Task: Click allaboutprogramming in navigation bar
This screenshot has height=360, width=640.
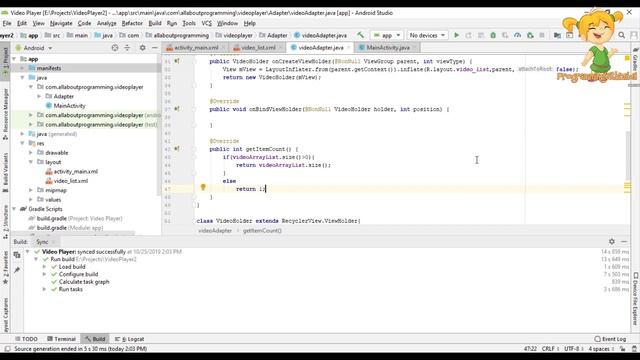Action: [181, 36]
